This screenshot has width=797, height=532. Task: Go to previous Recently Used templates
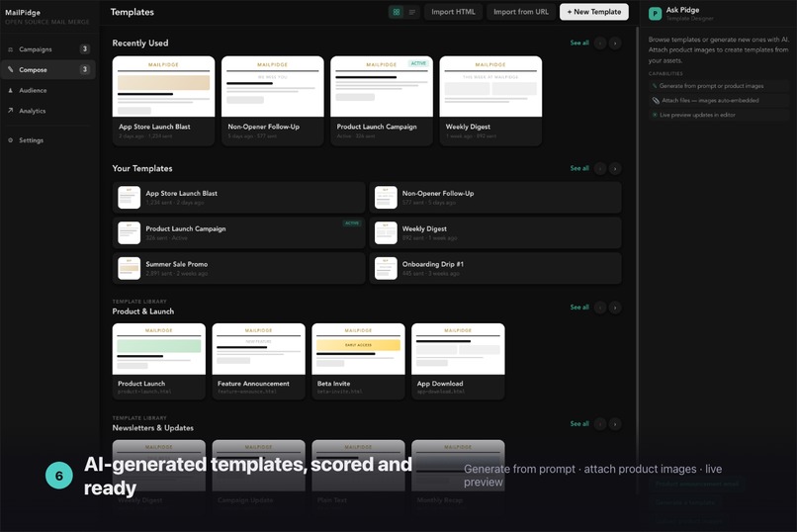[600, 44]
